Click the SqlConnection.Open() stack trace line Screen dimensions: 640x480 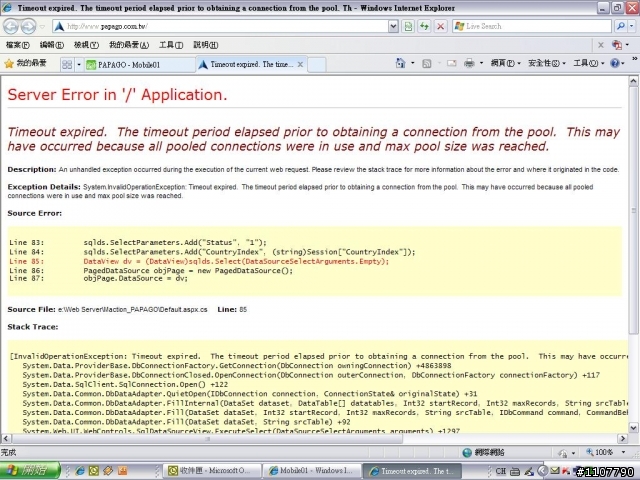click(125, 384)
